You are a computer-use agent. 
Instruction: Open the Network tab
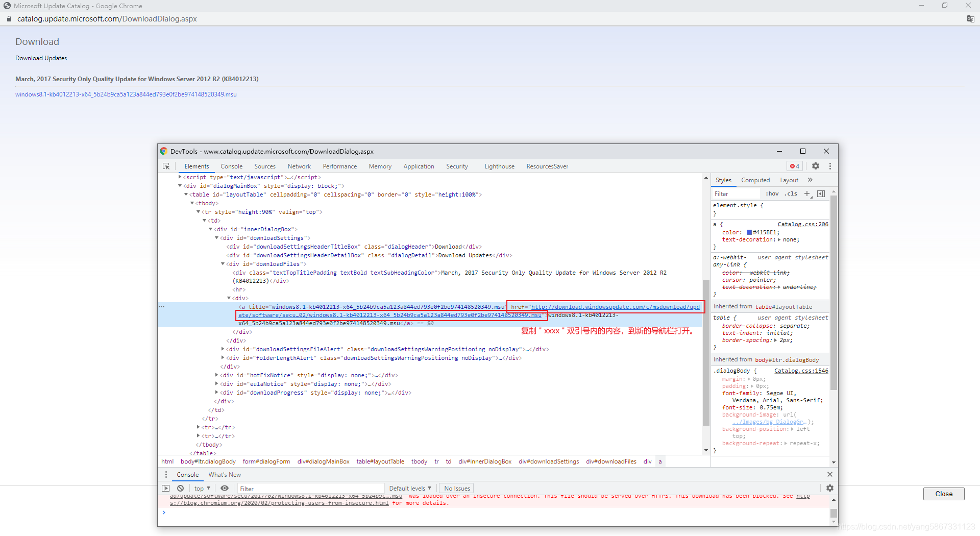click(x=299, y=166)
